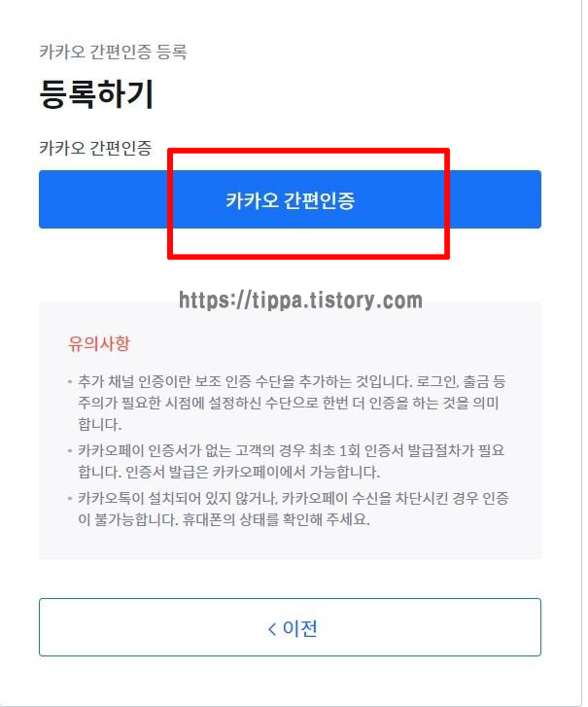Click the sentence 인증서 발급은 카카오페이에서 가능합니다
The width and height of the screenshot is (588, 707).
coord(253,472)
